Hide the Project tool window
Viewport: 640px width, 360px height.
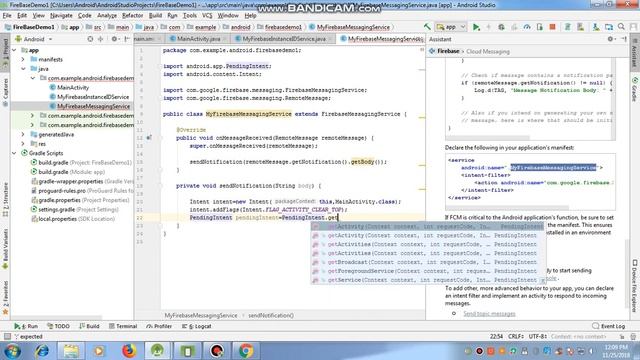(x=127, y=39)
